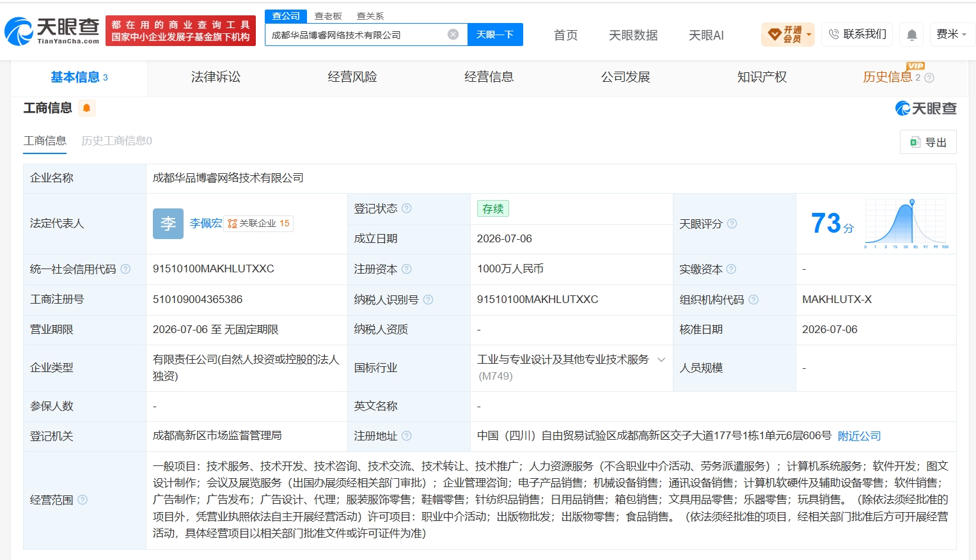Click the orange alert bell beside 工商信息

tap(87, 108)
